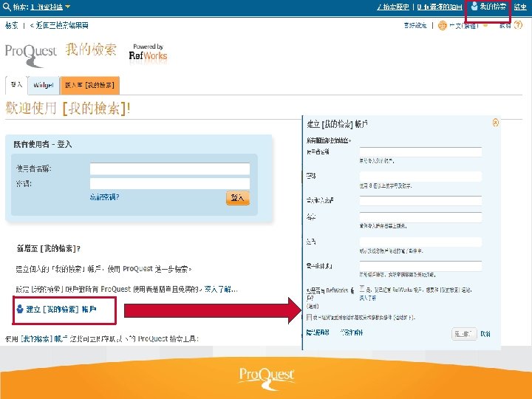The width and height of the screenshot is (532, 399).
Task: Open the databases dropdown arrow next to search
Action: point(67,7)
